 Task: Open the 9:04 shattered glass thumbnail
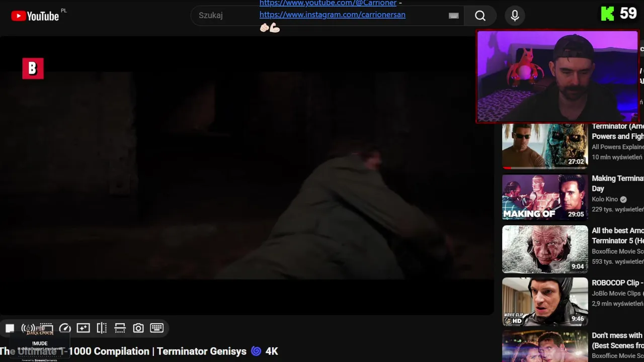545,249
